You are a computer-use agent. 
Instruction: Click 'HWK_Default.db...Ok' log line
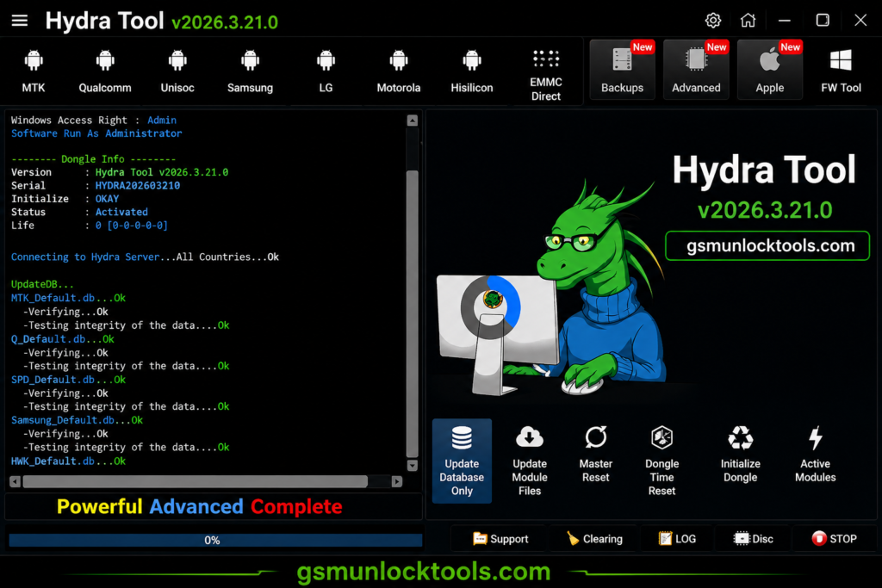pyautogui.click(x=68, y=461)
